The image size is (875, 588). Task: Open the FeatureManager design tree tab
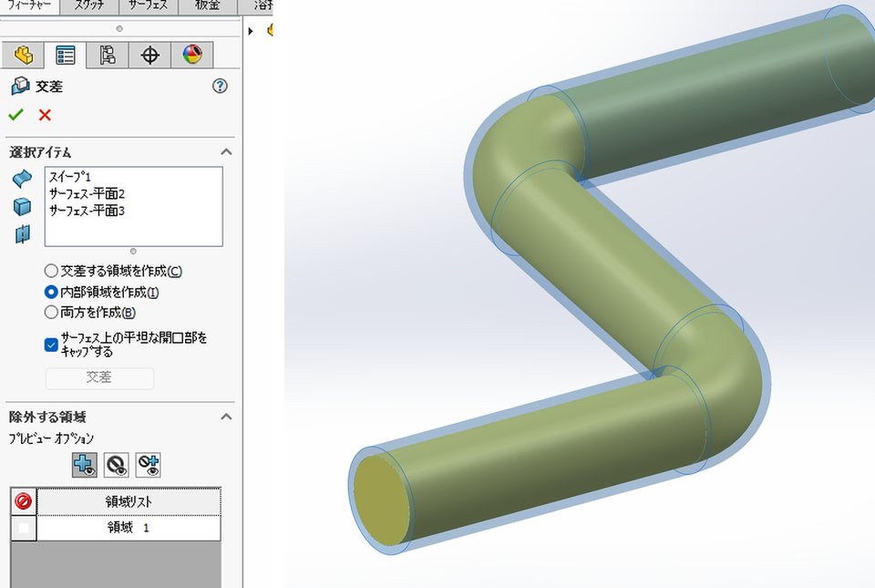[x=24, y=56]
